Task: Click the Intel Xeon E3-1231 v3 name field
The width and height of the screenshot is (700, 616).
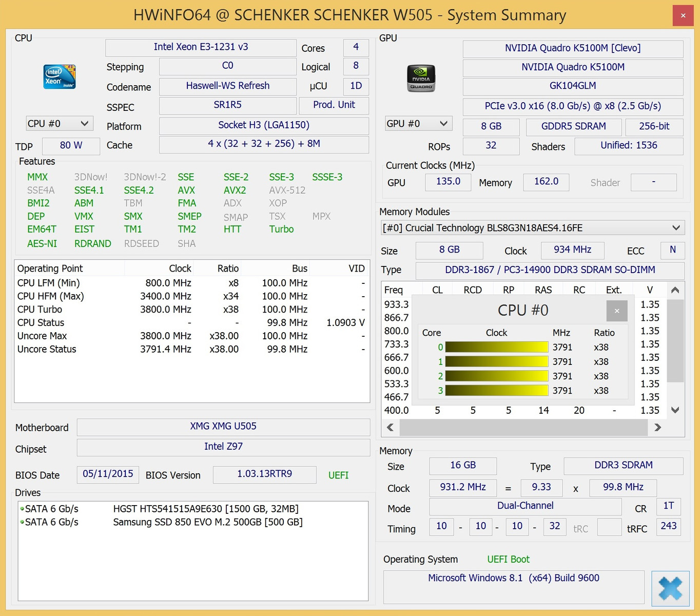Action: [201, 47]
